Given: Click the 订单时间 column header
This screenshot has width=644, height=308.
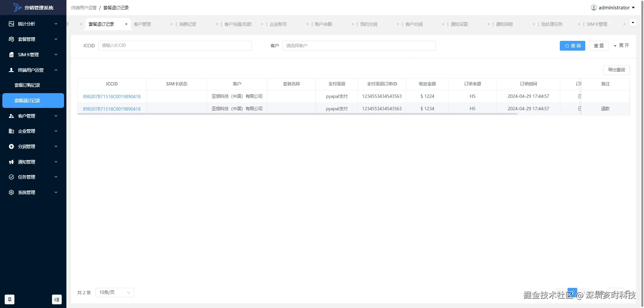Looking at the screenshot, I should [x=528, y=84].
